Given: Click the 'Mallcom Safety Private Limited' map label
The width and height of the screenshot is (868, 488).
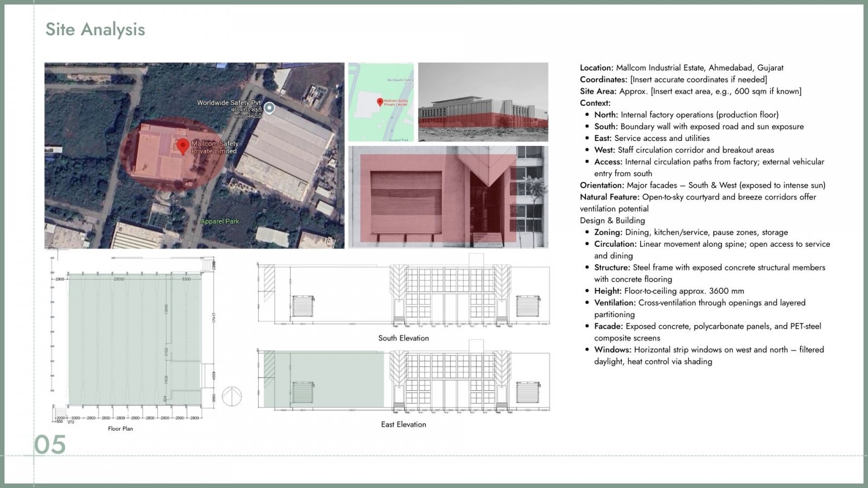Looking at the screenshot, I should tap(215, 147).
